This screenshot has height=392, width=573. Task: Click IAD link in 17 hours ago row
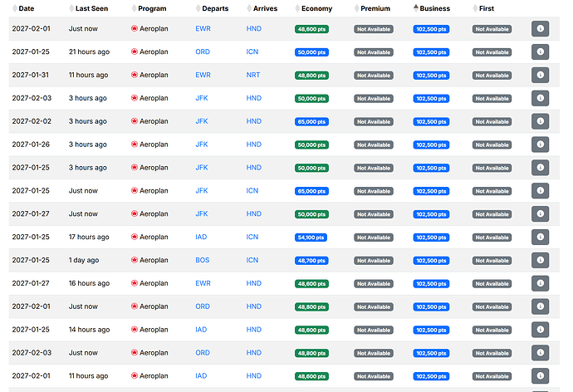[201, 237]
